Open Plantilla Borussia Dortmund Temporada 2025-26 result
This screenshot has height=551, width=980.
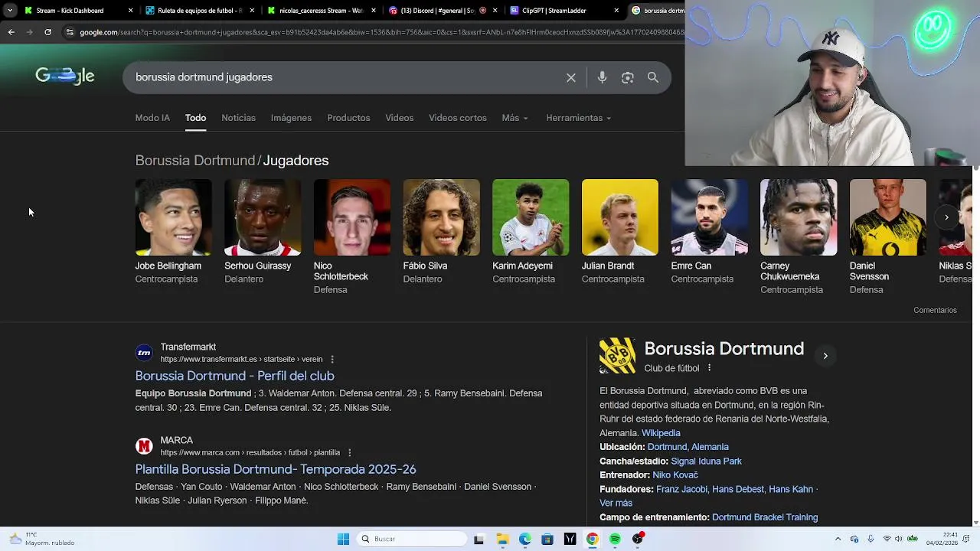[x=276, y=469]
